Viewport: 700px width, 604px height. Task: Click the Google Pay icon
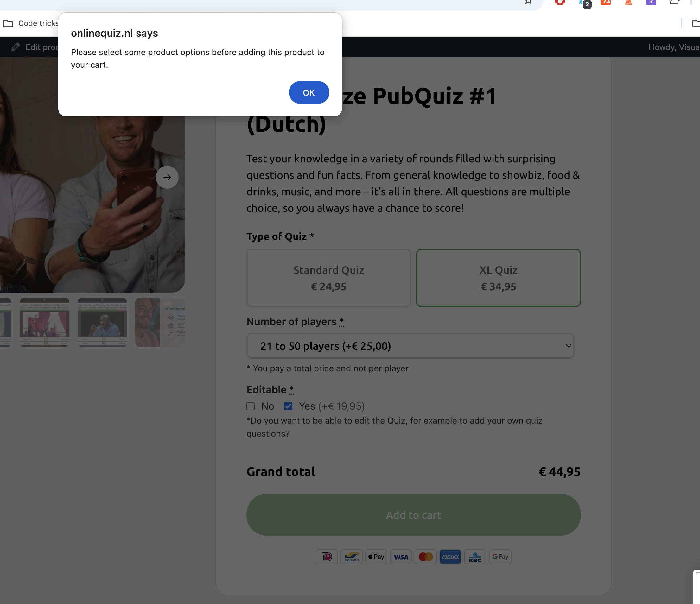pos(500,557)
